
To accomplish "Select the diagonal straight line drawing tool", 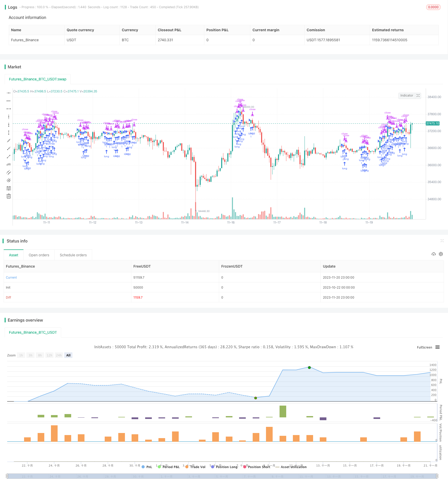I will (9, 141).
